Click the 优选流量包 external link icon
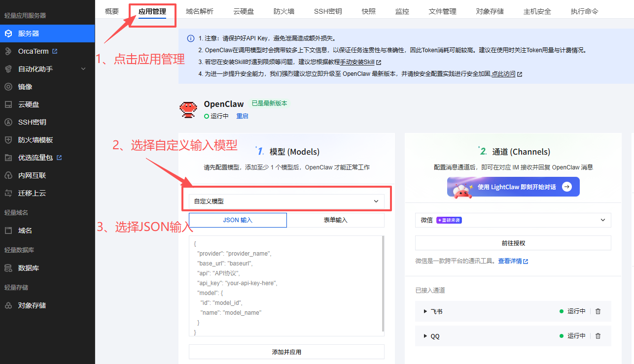Screen dimensions: 634x364 pyautogui.click(x=59, y=158)
